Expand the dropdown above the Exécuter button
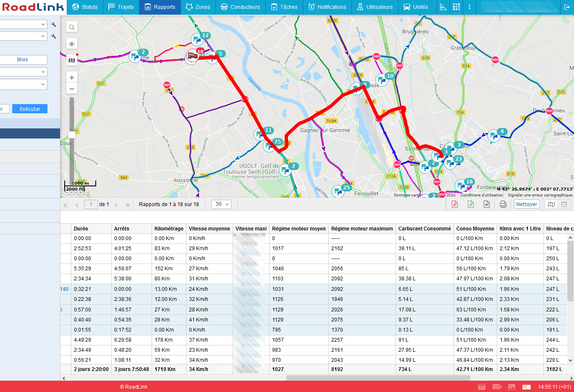This screenshot has height=392, width=574. pyautogui.click(x=24, y=84)
